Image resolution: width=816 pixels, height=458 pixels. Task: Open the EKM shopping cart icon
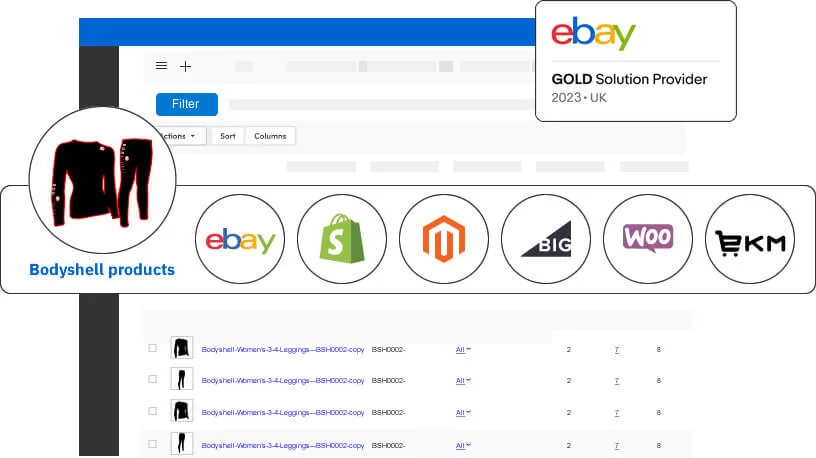[x=750, y=239]
